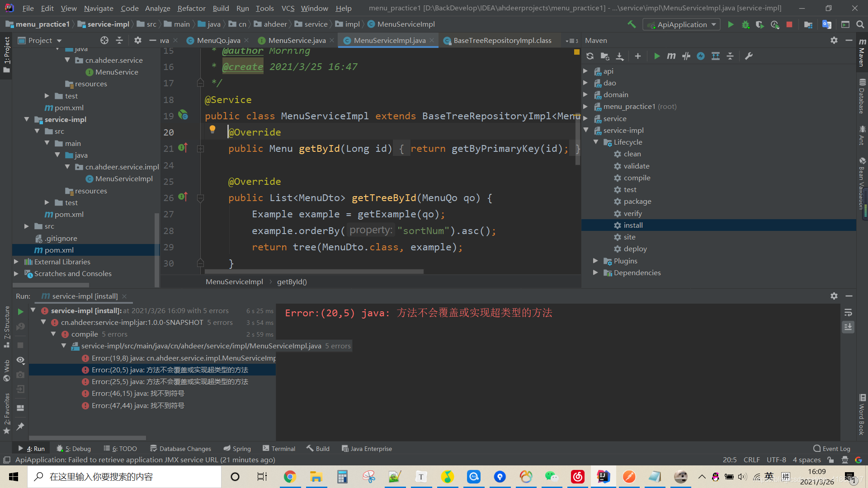868x488 pixels.
Task: Expand the Dependencies section in Maven panel
Action: click(x=597, y=272)
